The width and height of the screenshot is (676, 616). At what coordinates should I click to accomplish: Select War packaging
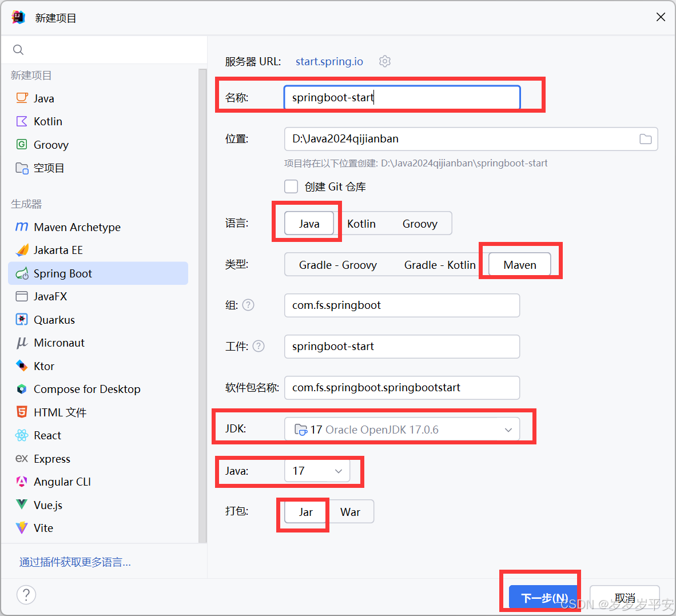pos(350,512)
